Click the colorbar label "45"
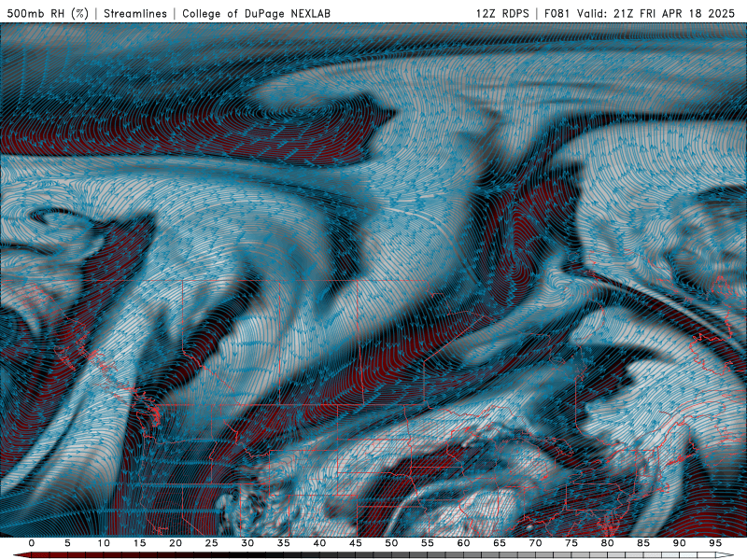 [x=356, y=543]
